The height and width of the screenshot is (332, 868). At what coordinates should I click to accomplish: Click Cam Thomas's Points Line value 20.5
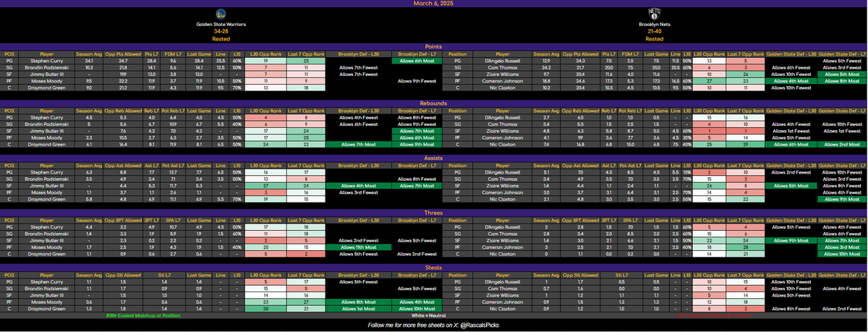pyautogui.click(x=675, y=68)
